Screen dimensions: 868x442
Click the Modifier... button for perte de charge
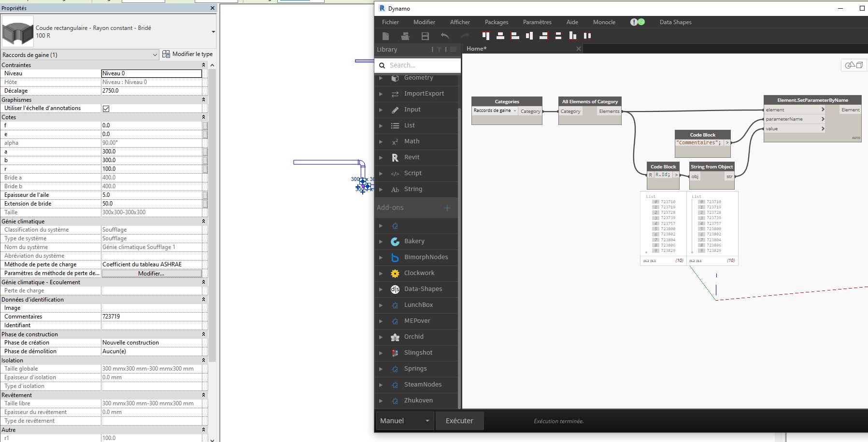[151, 274]
